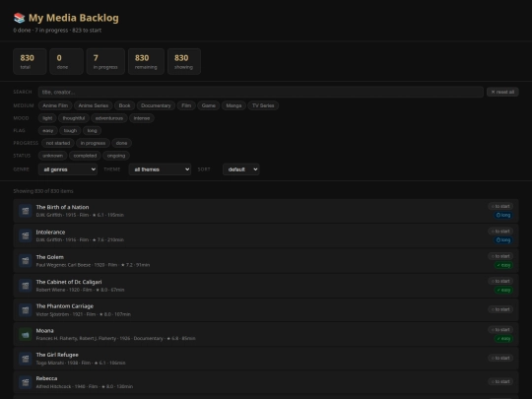Click the film icon beside The Phantom Carriage
532x399 pixels.
pyautogui.click(x=25, y=310)
